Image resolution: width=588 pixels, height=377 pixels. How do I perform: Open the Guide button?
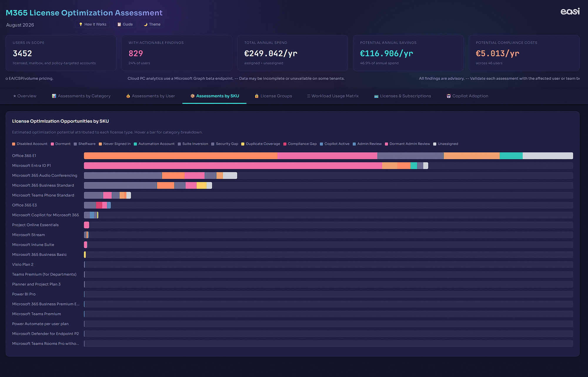point(125,24)
